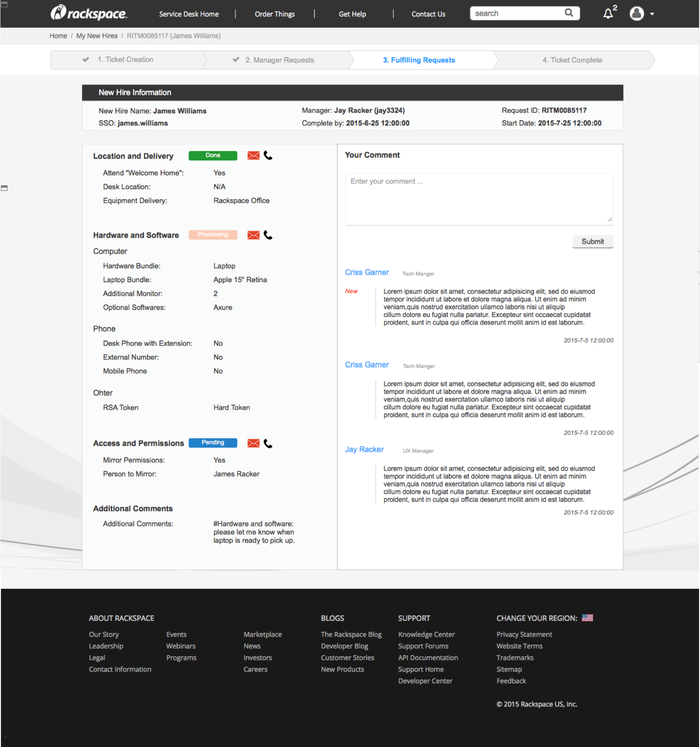Viewport: 700px width, 747px height.
Task: Open the Careers footer link
Action: point(255,669)
